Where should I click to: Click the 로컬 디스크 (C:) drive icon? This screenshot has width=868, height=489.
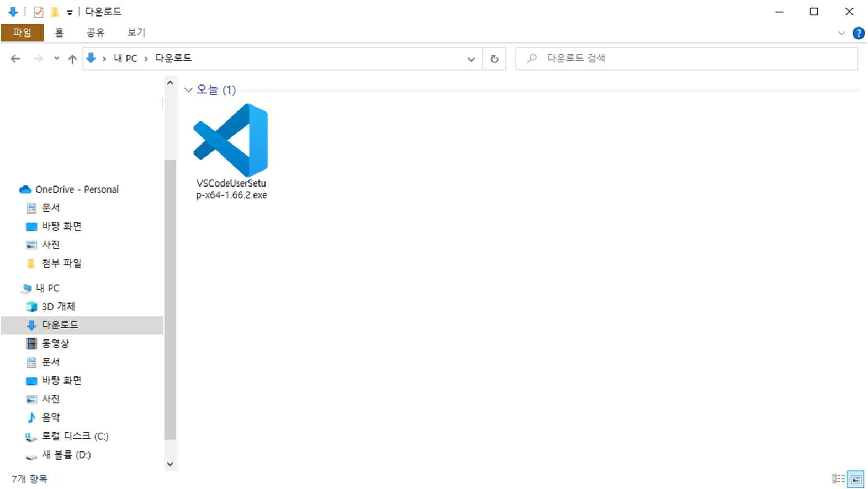click(x=31, y=437)
